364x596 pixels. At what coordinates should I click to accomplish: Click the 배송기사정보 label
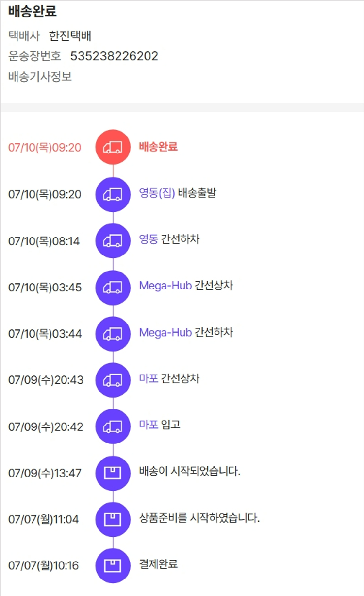point(40,77)
